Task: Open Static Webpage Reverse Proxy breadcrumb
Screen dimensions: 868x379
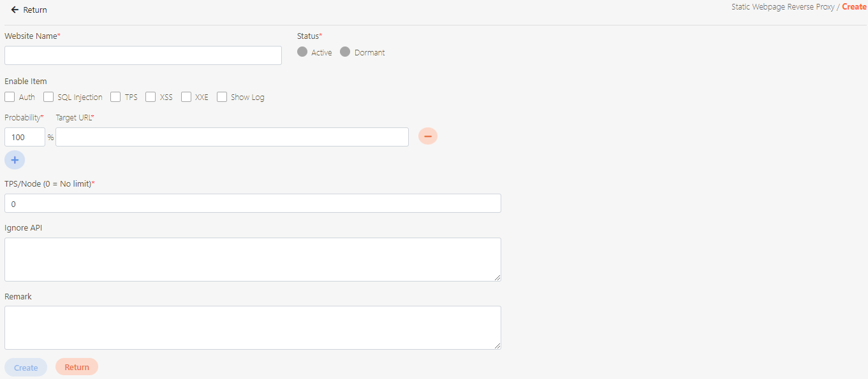Action: 783,7
